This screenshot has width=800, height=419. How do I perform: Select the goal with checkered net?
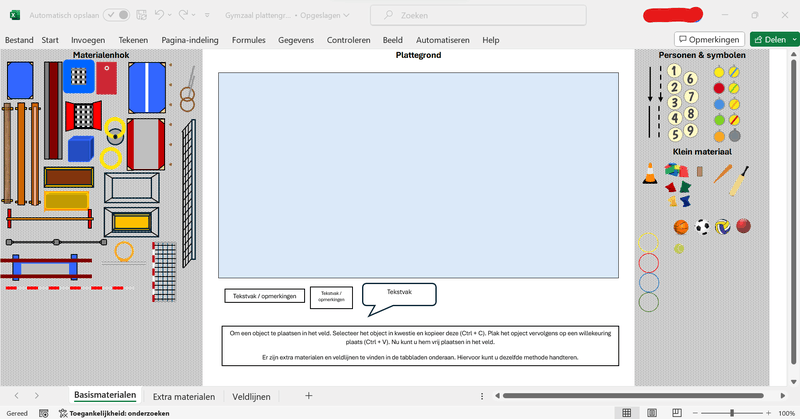click(164, 272)
